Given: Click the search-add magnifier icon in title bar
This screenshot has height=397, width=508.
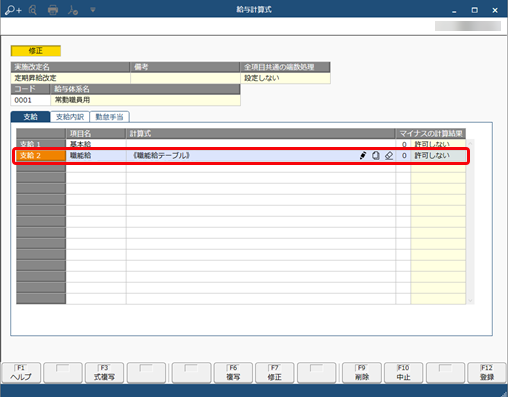Looking at the screenshot, I should 13,10.
